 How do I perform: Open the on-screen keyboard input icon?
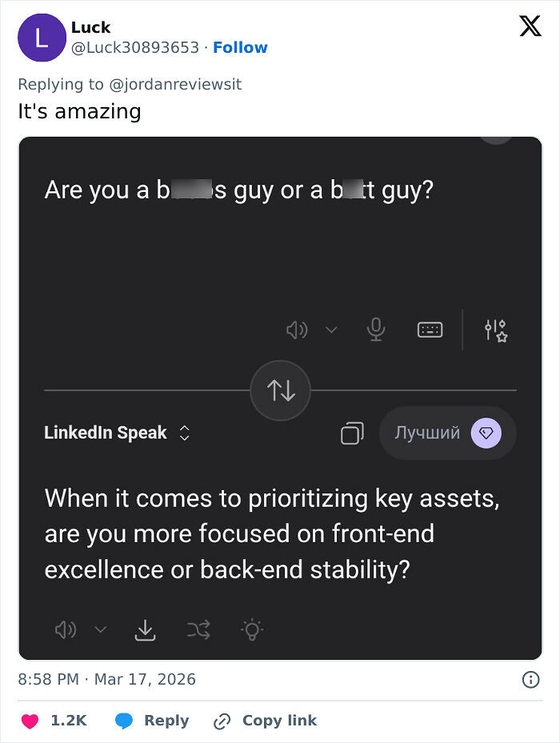[x=430, y=329]
